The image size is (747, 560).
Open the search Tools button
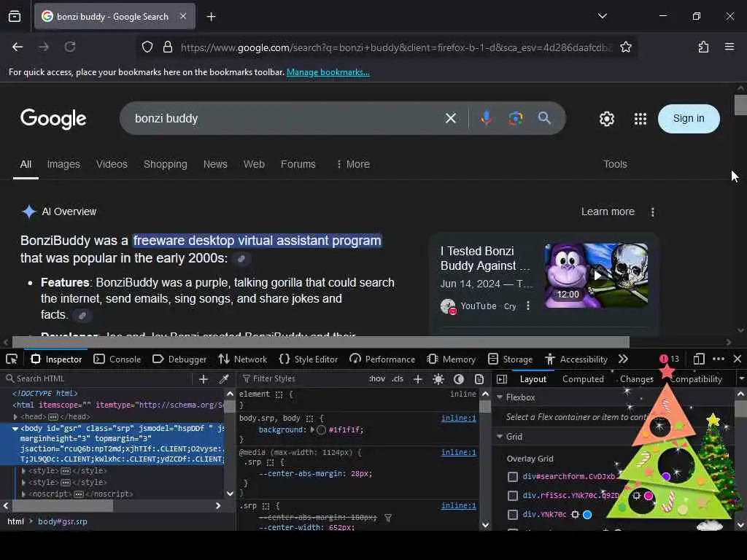[x=615, y=164]
